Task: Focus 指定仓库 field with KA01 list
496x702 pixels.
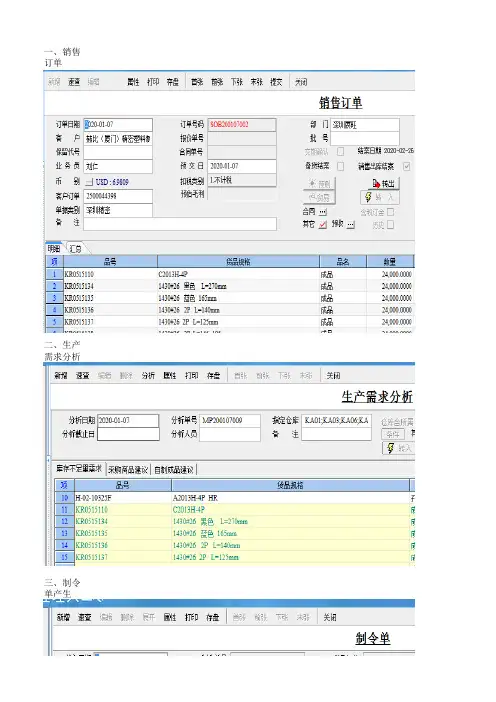Action: click(336, 420)
